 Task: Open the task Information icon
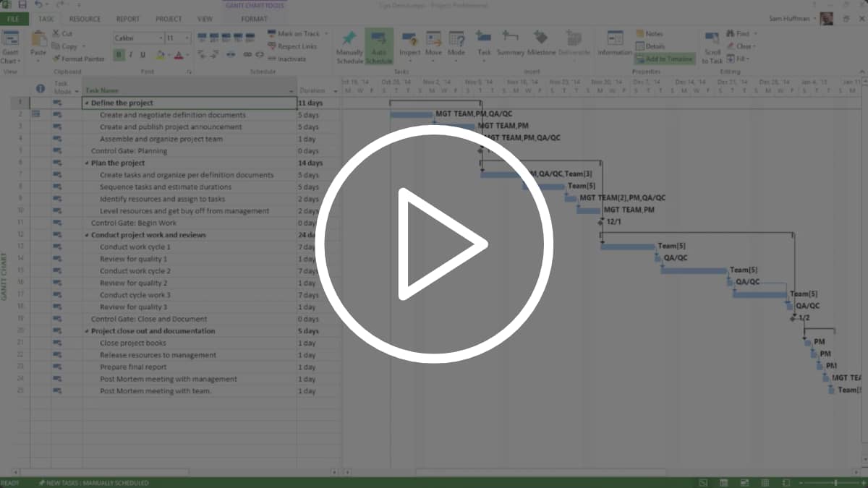(x=615, y=40)
